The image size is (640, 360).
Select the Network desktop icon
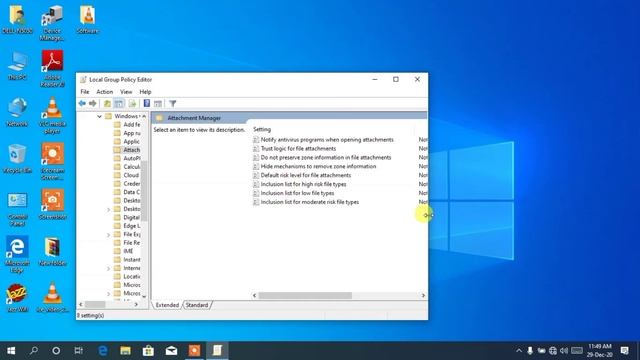click(x=17, y=112)
